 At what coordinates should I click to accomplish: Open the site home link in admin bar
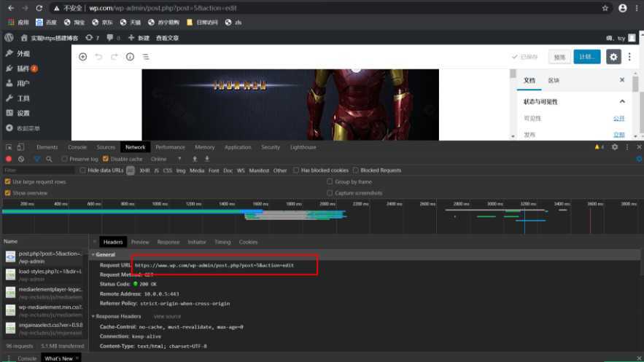pos(50,38)
